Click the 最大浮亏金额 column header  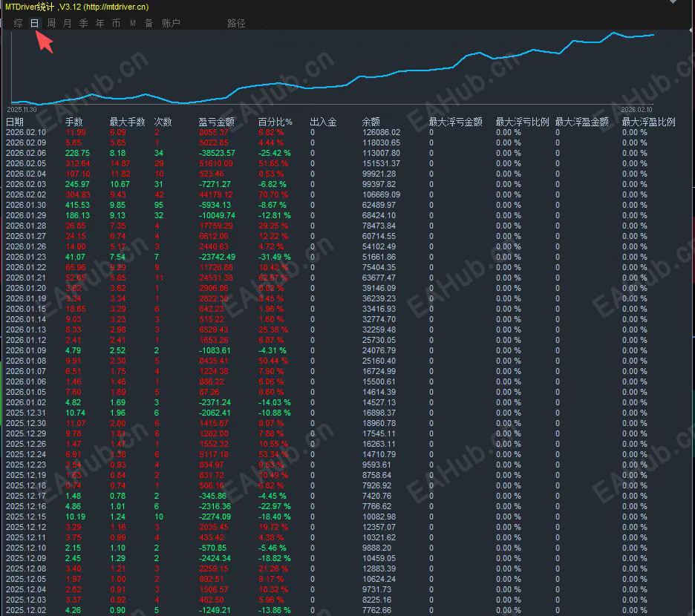click(455, 122)
